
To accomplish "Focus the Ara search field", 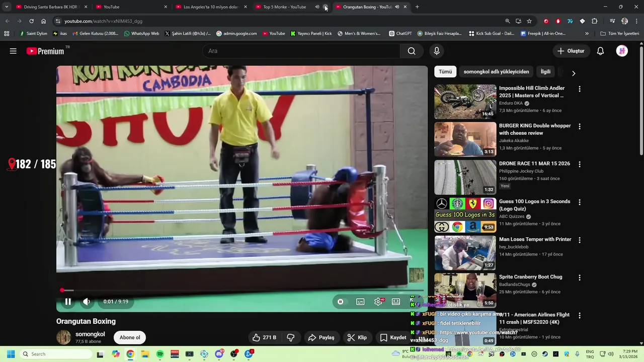I will [x=302, y=51].
